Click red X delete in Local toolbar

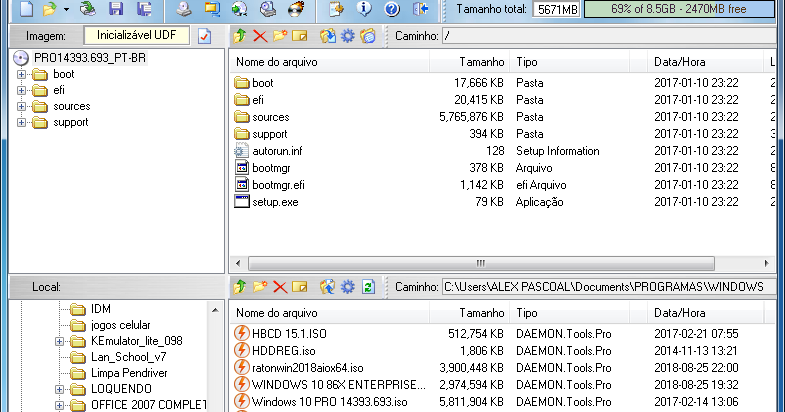280,287
